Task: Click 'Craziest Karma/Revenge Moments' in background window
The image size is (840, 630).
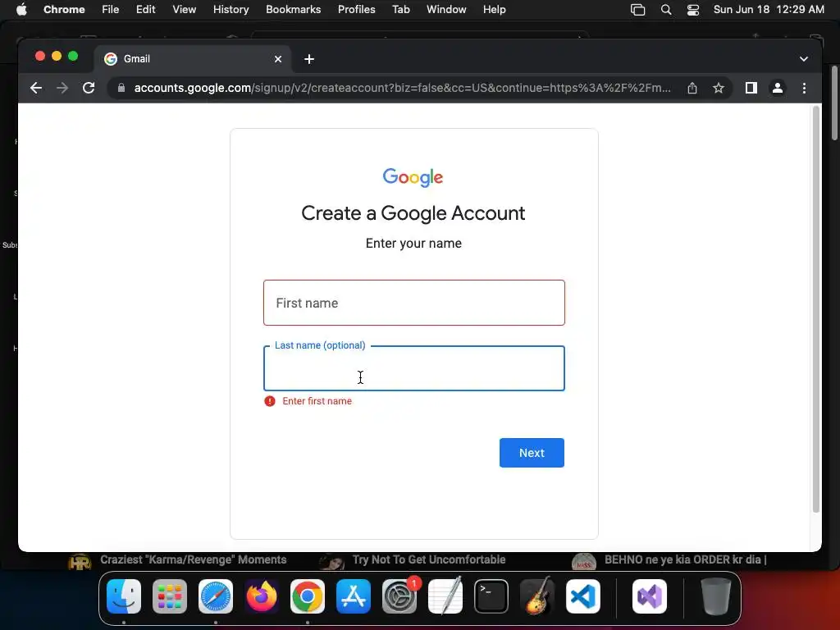Action: pyautogui.click(x=193, y=559)
